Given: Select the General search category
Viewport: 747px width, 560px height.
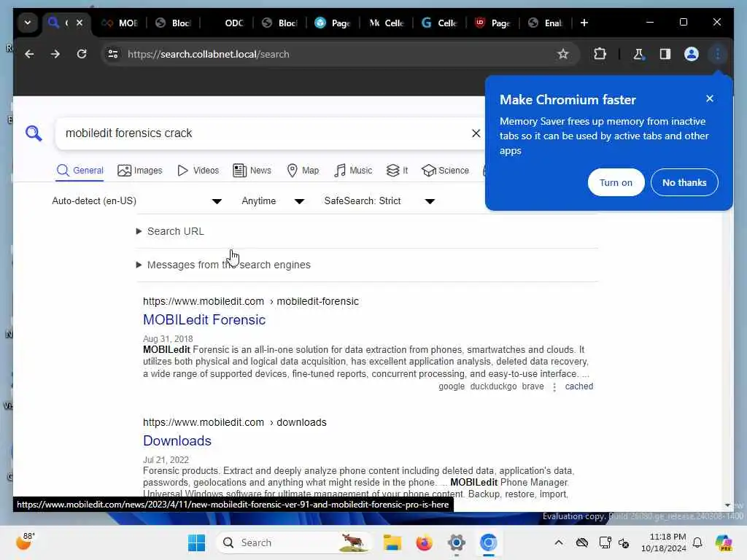Looking at the screenshot, I should (80, 171).
